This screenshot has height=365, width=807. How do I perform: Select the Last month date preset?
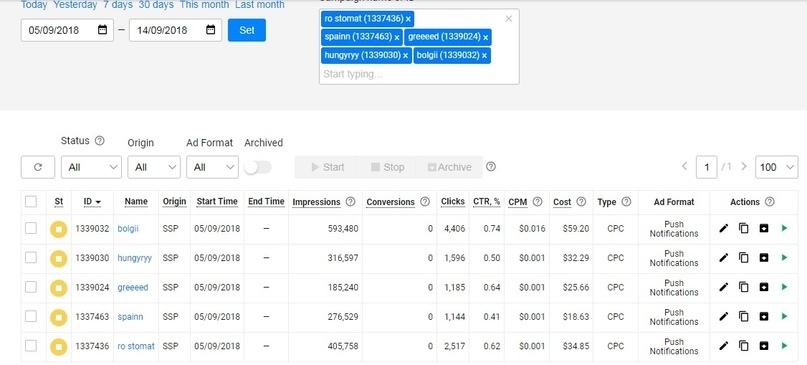coord(259,5)
